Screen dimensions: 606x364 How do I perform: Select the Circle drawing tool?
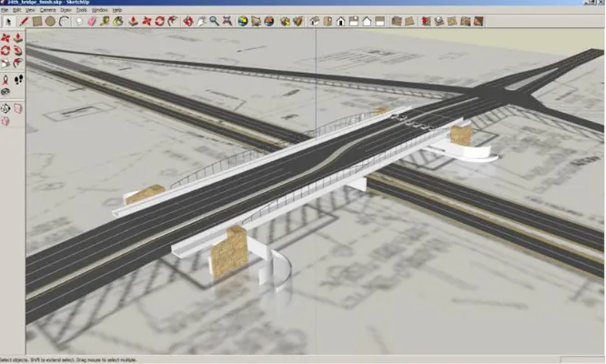[50, 22]
